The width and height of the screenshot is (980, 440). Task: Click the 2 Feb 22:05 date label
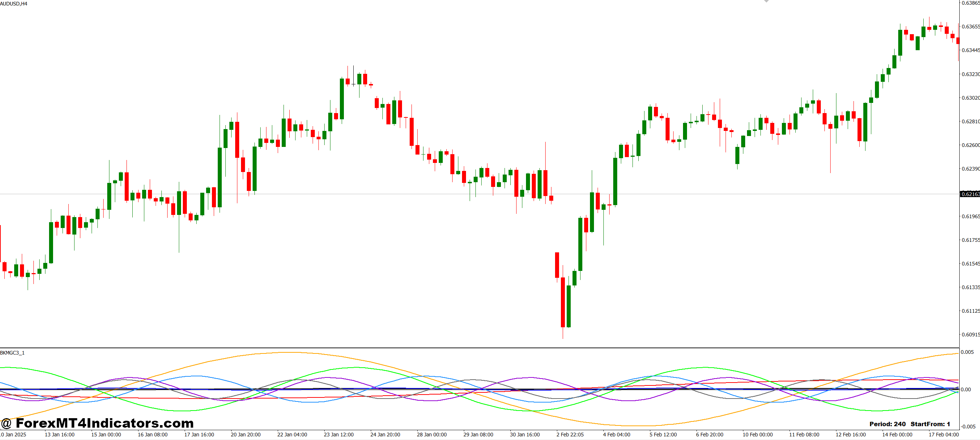coord(570,435)
